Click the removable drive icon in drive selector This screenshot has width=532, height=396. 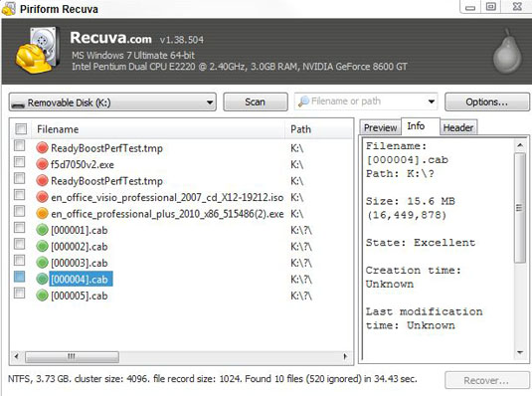[x=18, y=104]
